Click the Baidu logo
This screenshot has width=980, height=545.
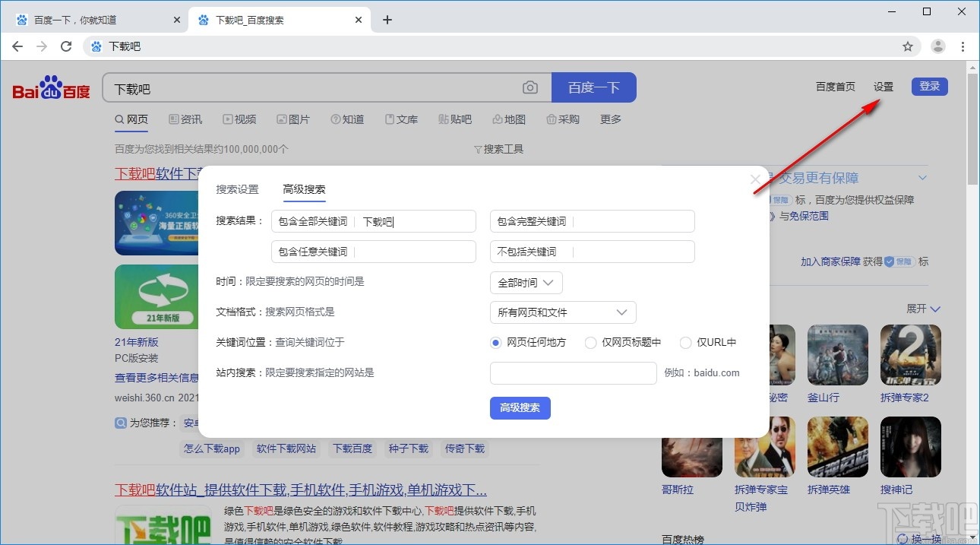[x=51, y=88]
